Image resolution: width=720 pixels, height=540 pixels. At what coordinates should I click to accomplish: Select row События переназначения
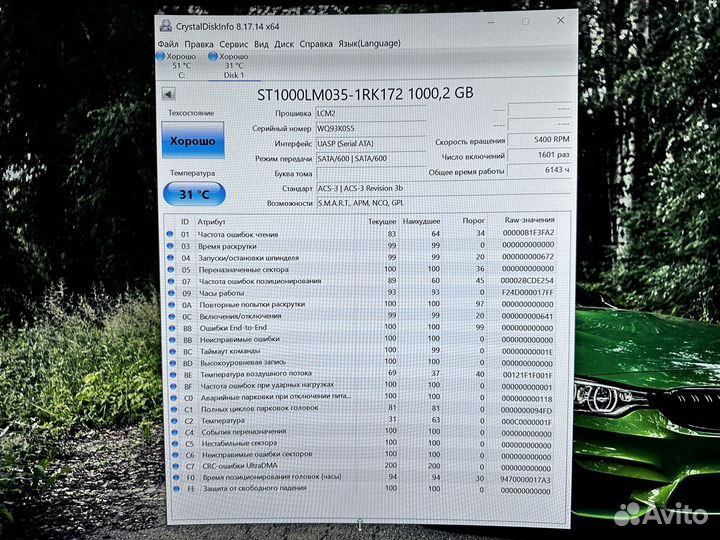click(362, 432)
